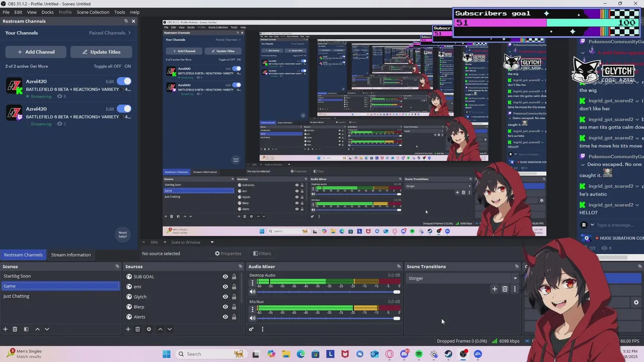
Task: Open transition properties three-dot menu
Action: [x=514, y=289]
